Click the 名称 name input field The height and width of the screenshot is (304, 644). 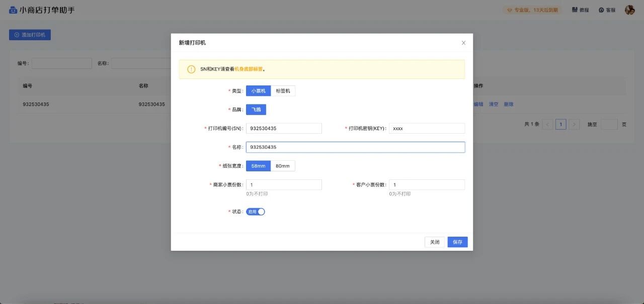pyautogui.click(x=355, y=147)
